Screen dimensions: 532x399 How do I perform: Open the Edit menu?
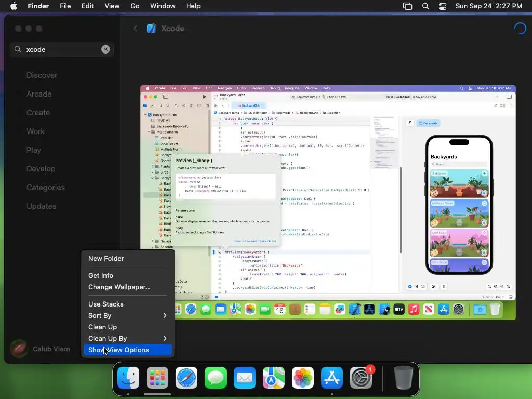pos(87,6)
